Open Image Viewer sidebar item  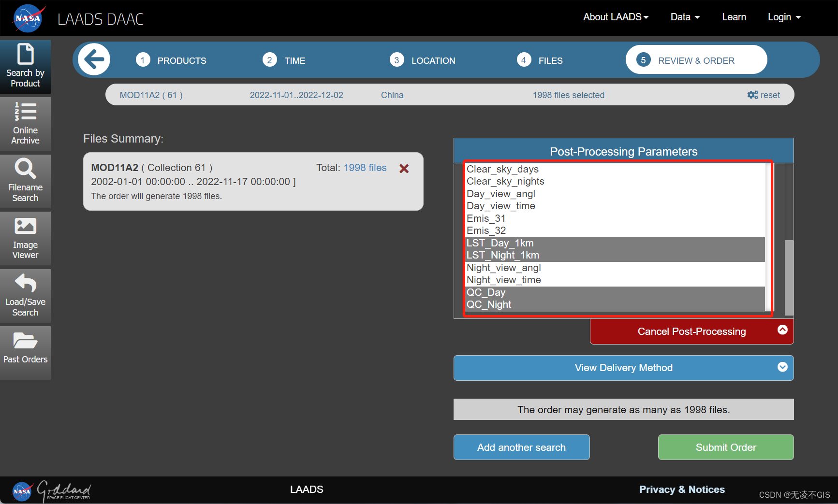25,238
